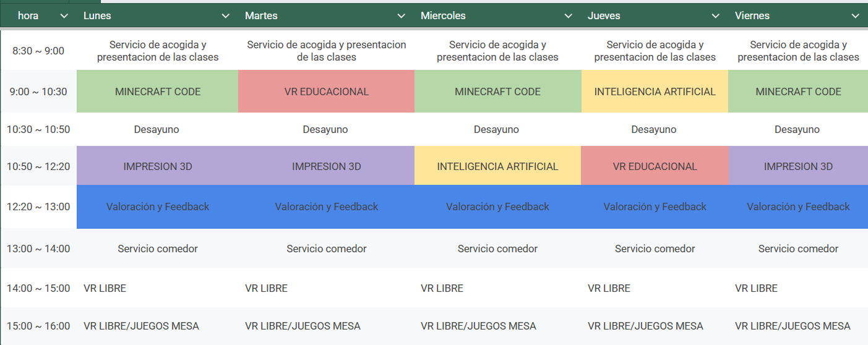Click Jueves VR EDUCACIONAL red cell
Image resolution: width=868 pixels, height=345 pixels.
pos(655,166)
